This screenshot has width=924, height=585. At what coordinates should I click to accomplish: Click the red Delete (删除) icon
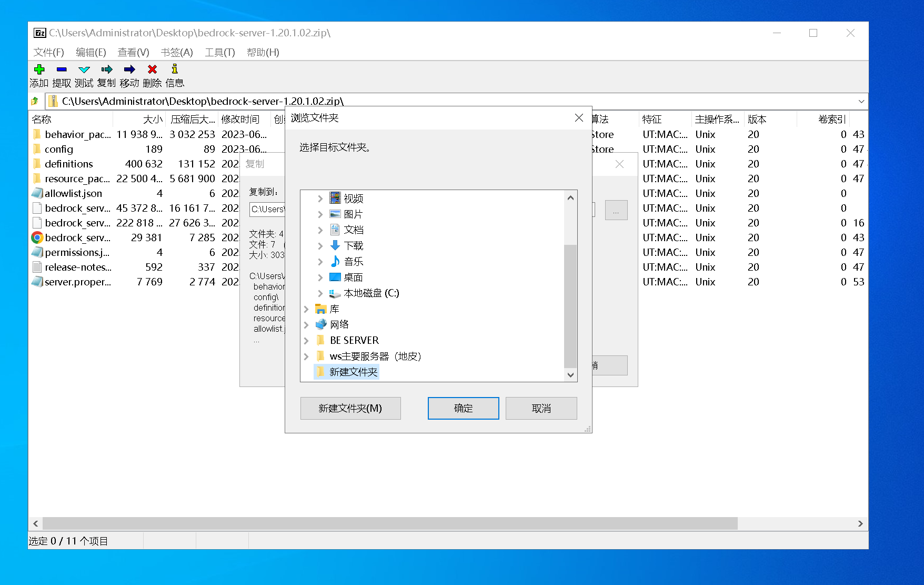pyautogui.click(x=152, y=70)
